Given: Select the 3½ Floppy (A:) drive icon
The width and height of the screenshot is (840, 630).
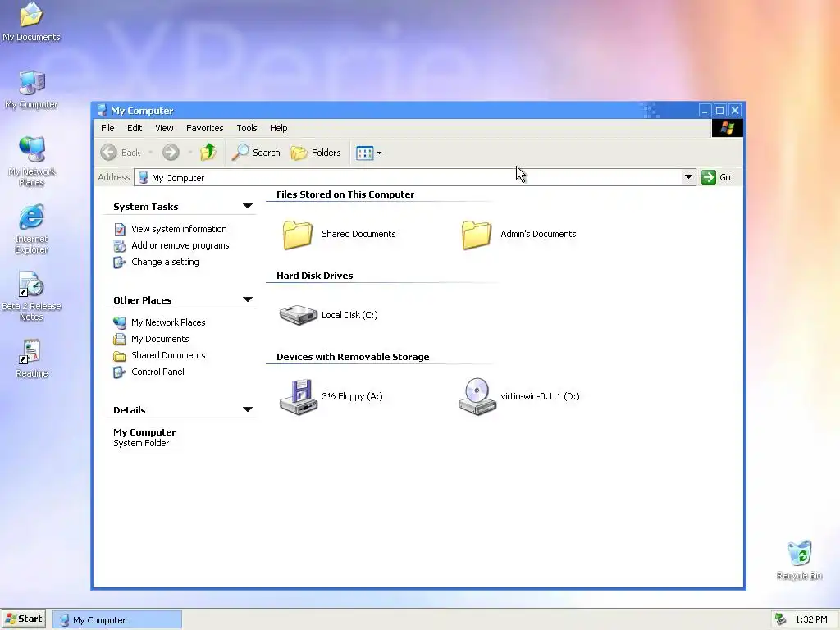Looking at the screenshot, I should click(299, 397).
